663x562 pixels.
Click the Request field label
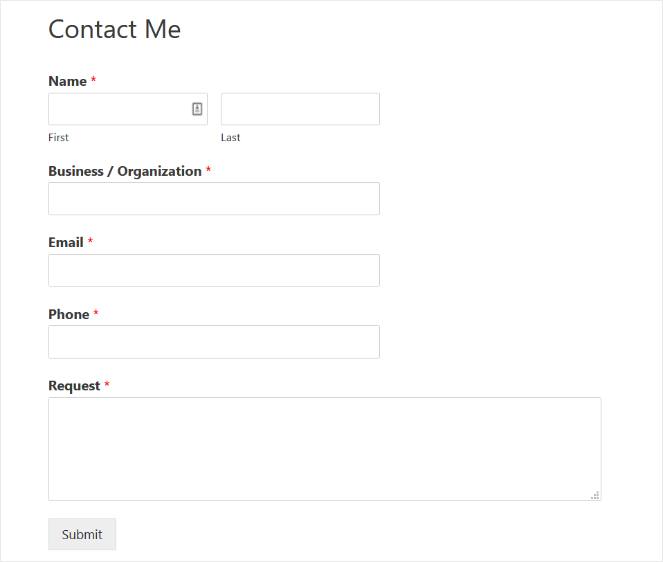pyautogui.click(x=74, y=386)
